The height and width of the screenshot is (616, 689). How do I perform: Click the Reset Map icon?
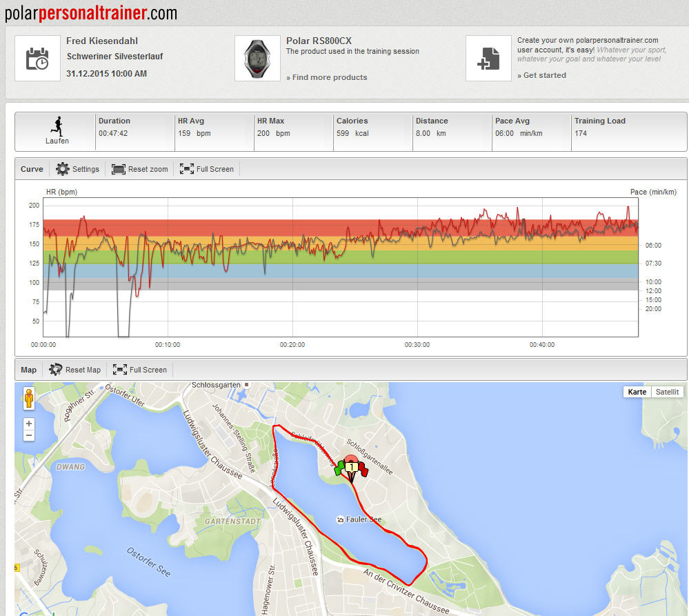point(55,370)
